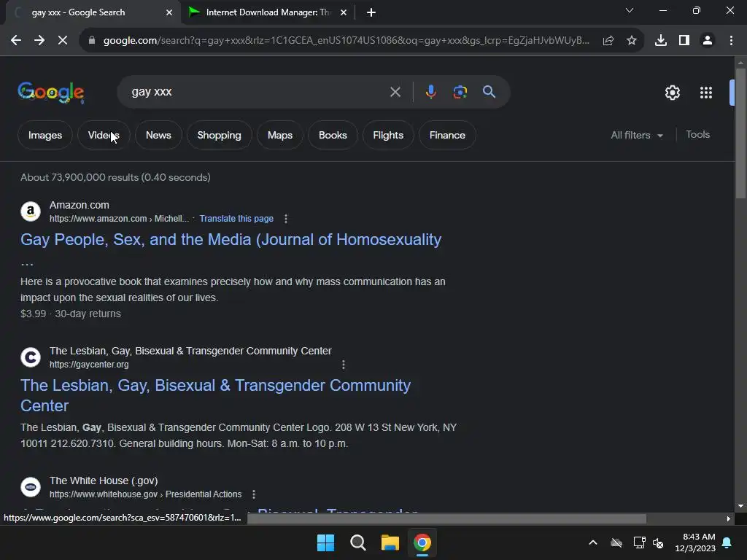Click the scroll-down arrow on vertical scrollbar

pyautogui.click(x=740, y=506)
